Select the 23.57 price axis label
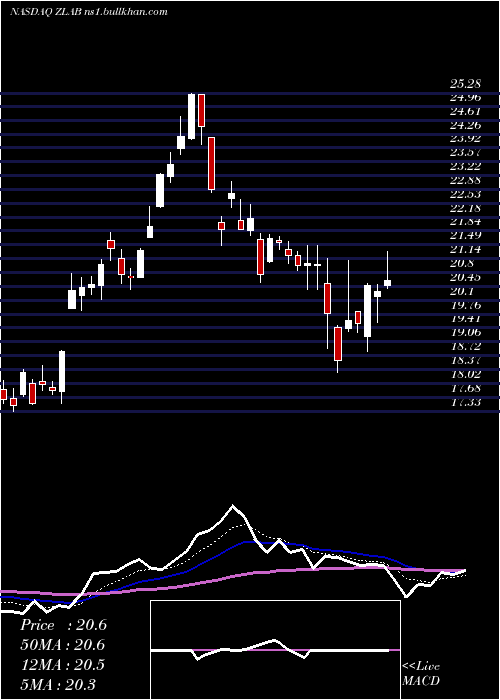Image resolution: width=500 pixels, height=700 pixels. pos(464,153)
